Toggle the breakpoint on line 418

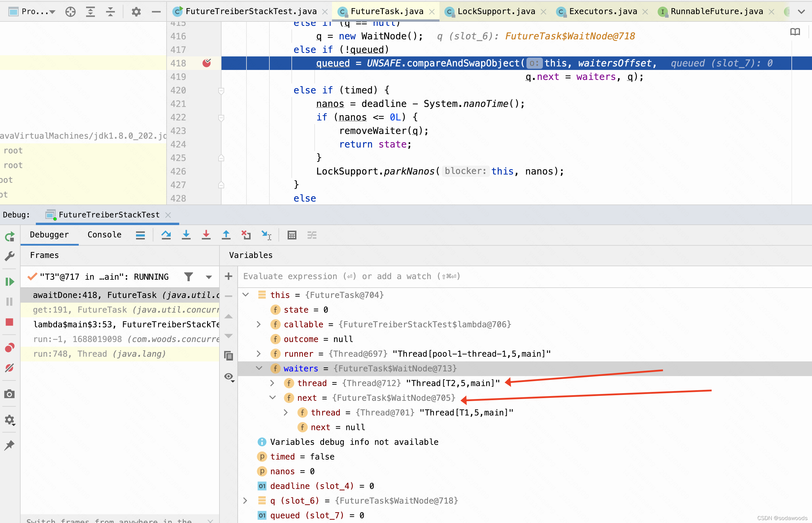(207, 63)
